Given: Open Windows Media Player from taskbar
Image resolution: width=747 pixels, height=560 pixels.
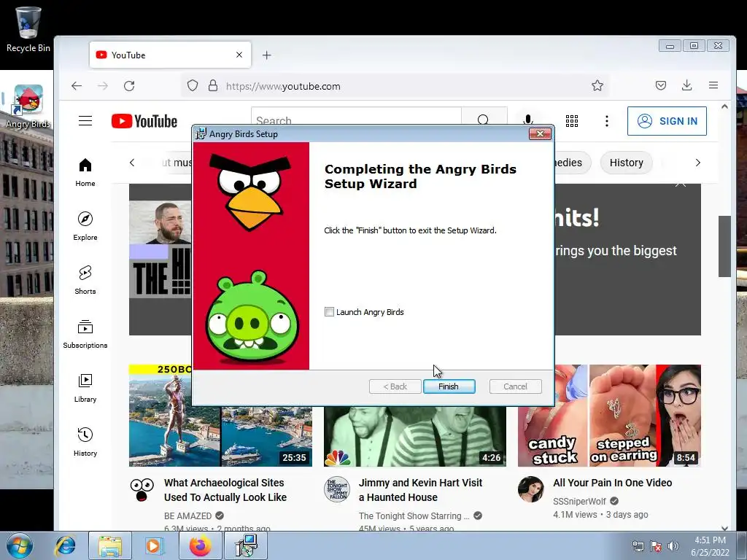Looking at the screenshot, I should (154, 545).
